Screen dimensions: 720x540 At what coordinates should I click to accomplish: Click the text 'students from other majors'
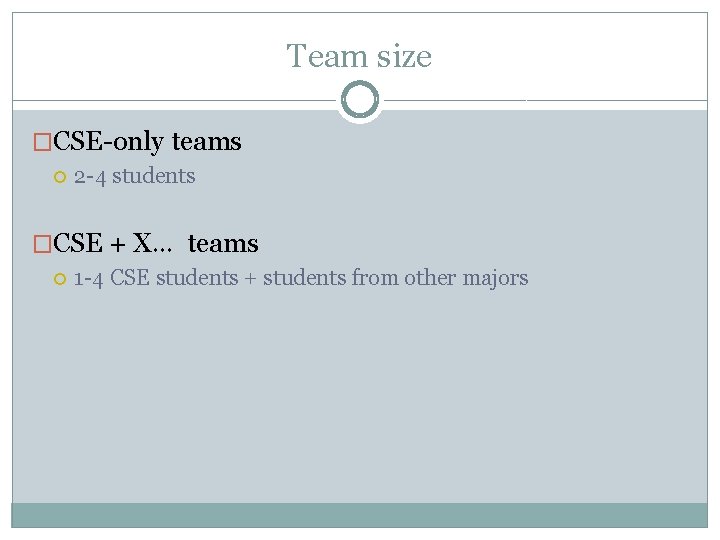(x=395, y=278)
